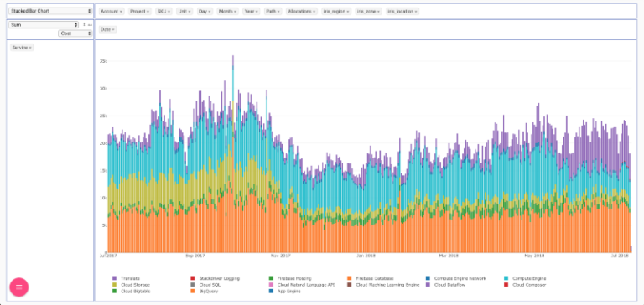The image size is (644, 305).
Task: Click the 35k y-axis label
Action: tap(103, 61)
